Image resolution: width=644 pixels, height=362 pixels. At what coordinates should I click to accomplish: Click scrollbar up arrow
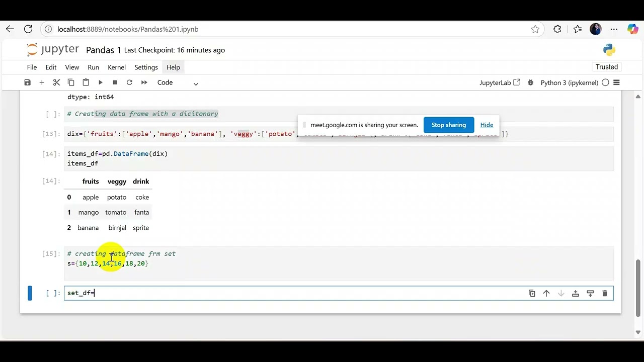638,96
